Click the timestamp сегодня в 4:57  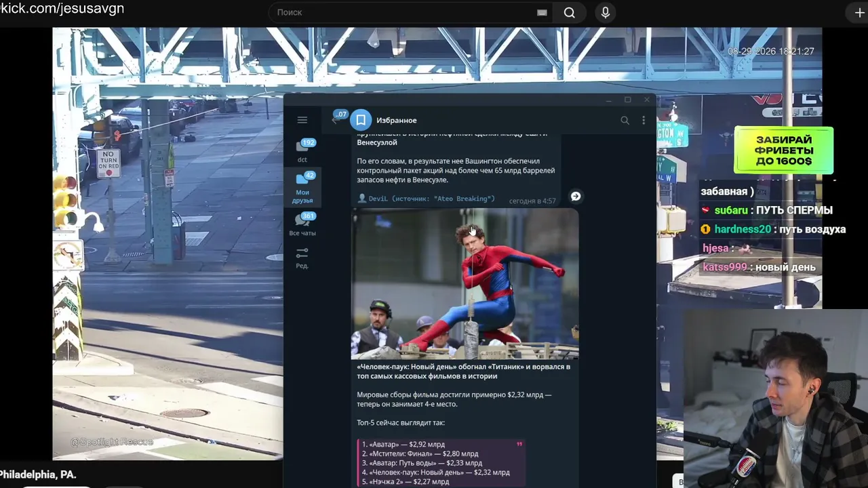pos(532,201)
